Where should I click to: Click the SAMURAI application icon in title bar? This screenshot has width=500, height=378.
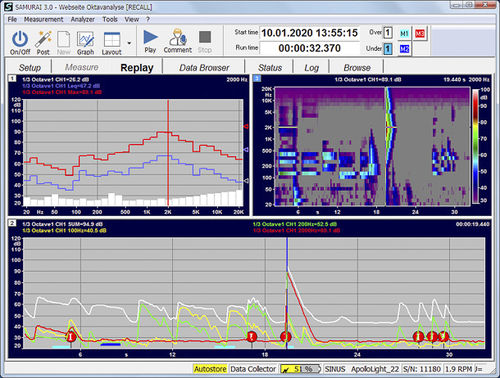[x=8, y=7]
